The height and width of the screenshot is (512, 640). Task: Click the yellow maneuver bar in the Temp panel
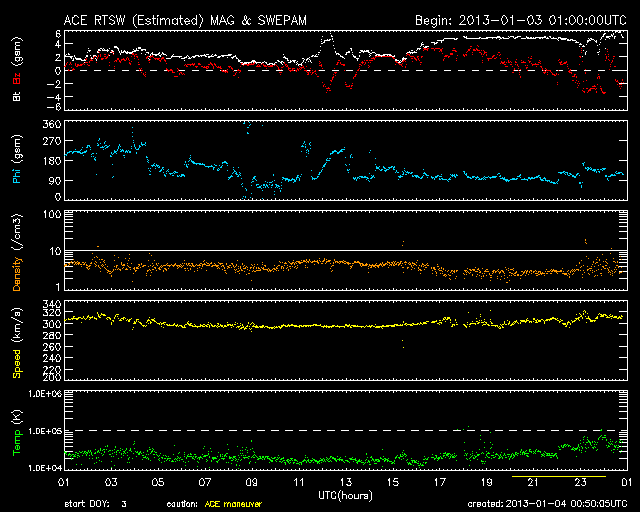558,477
